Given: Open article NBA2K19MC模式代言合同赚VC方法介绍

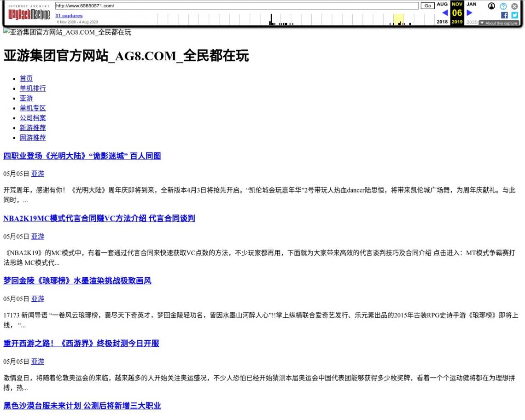Looking at the screenshot, I should click(x=99, y=218).
